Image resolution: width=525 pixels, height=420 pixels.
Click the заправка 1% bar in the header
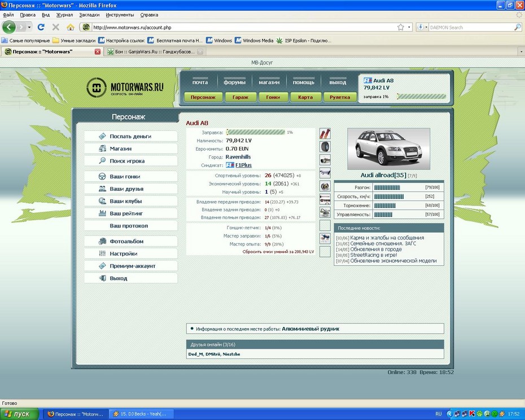421,97
